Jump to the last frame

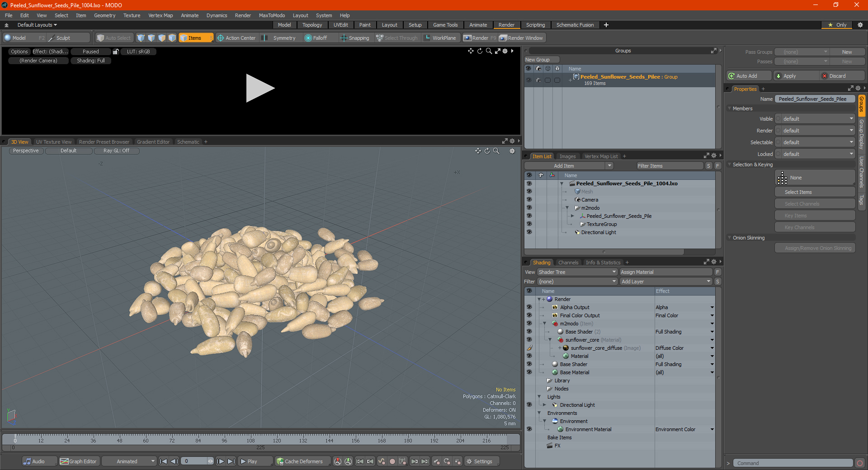coord(231,461)
